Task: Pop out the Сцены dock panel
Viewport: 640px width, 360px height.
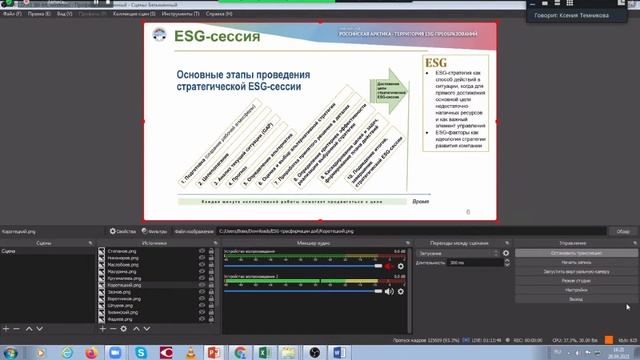Action: pos(91,243)
